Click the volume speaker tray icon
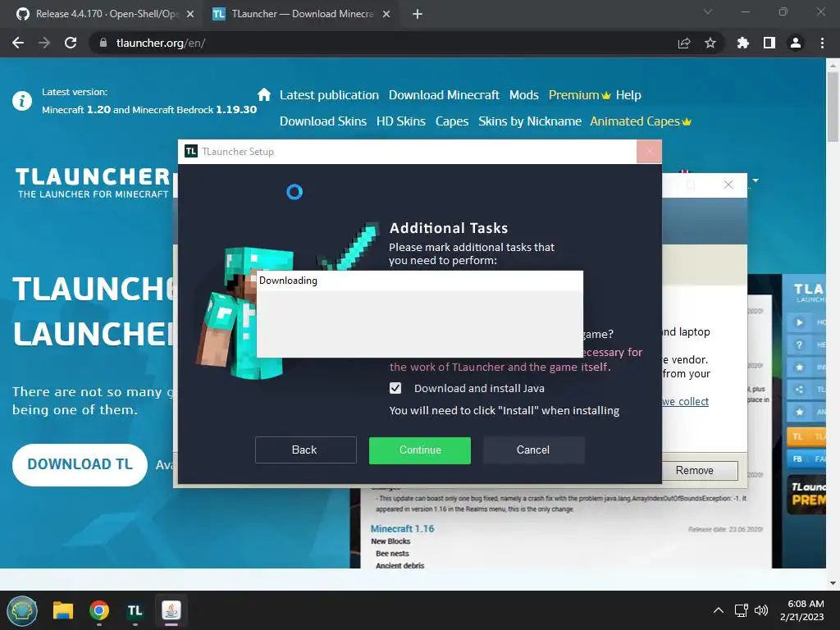Image resolution: width=840 pixels, height=630 pixels. pyautogui.click(x=760, y=610)
